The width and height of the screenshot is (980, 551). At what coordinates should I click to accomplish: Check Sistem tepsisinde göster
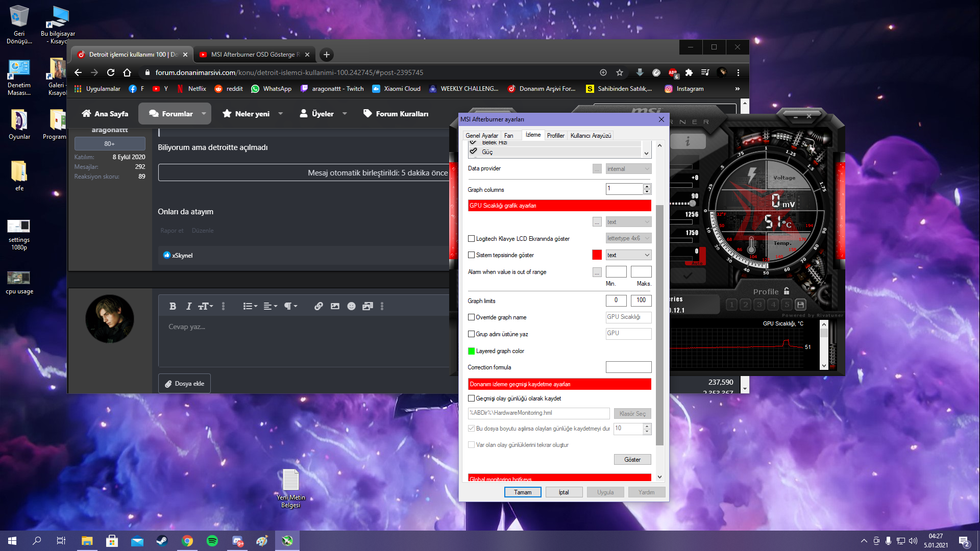pyautogui.click(x=471, y=255)
